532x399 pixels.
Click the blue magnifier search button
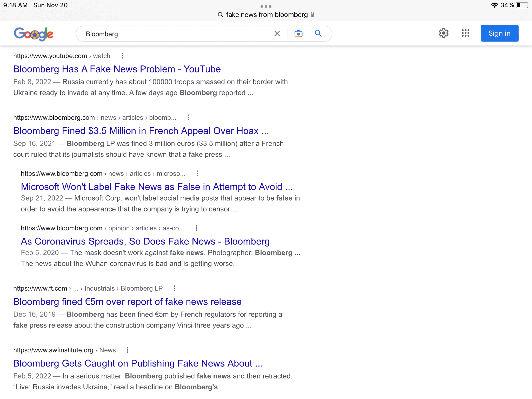tap(318, 34)
